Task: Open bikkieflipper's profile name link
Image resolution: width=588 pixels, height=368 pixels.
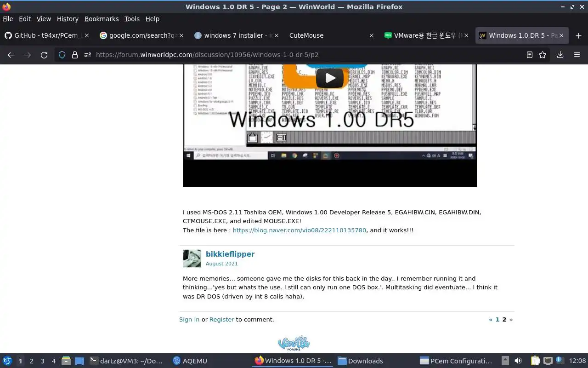Action: (230, 254)
